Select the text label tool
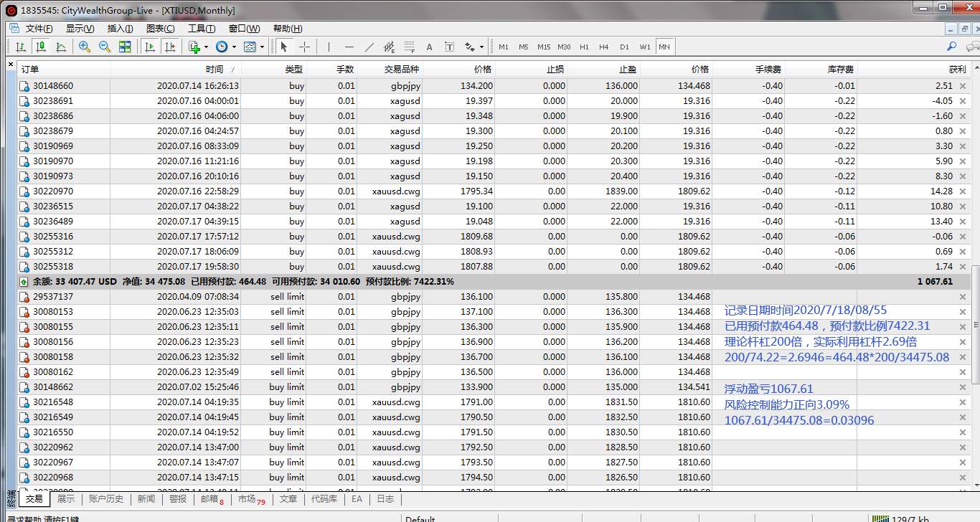Viewport: 980px width, 522px height. 450,47
